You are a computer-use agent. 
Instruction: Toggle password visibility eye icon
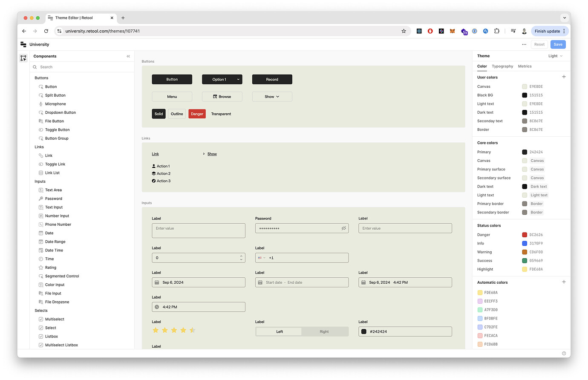[343, 228]
